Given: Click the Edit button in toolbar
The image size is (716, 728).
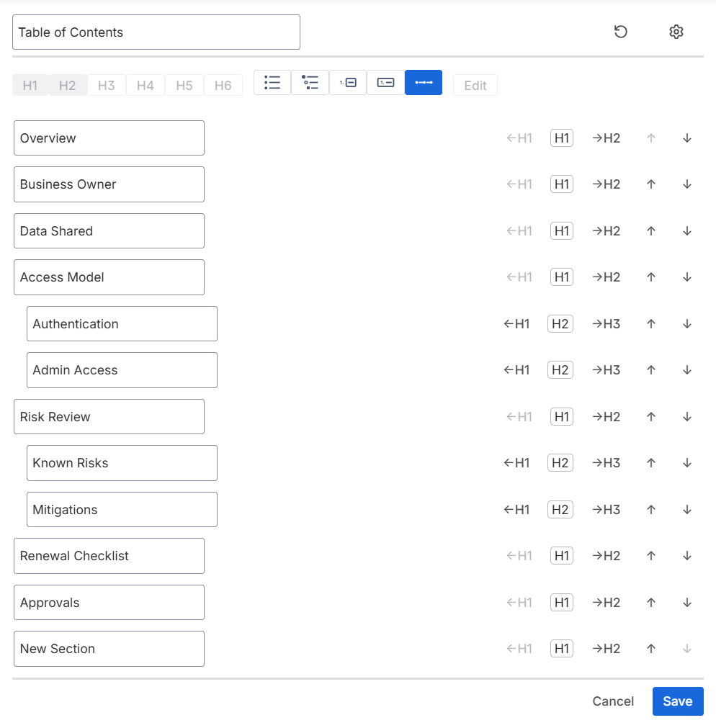Looking at the screenshot, I should click(475, 86).
